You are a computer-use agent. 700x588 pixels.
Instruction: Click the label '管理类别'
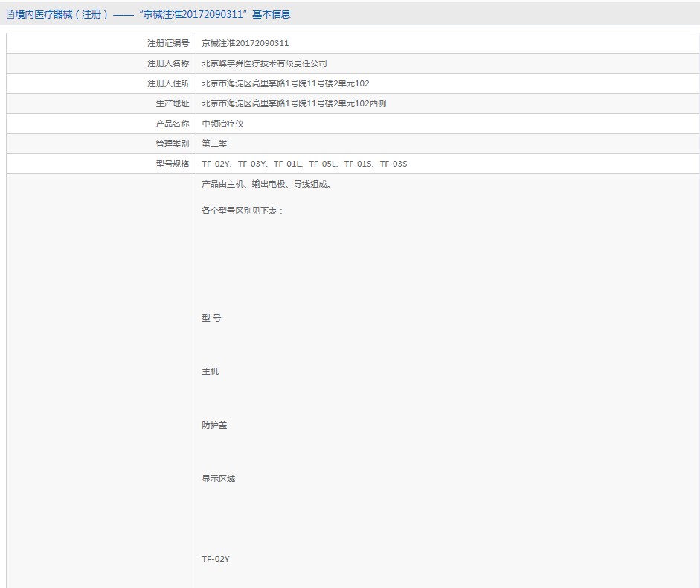(x=173, y=144)
